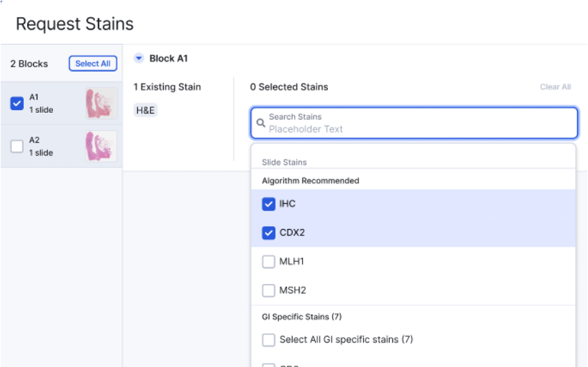This screenshot has width=588, height=367.
Task: Enable the MSH2 stain checkbox
Action: tap(269, 290)
